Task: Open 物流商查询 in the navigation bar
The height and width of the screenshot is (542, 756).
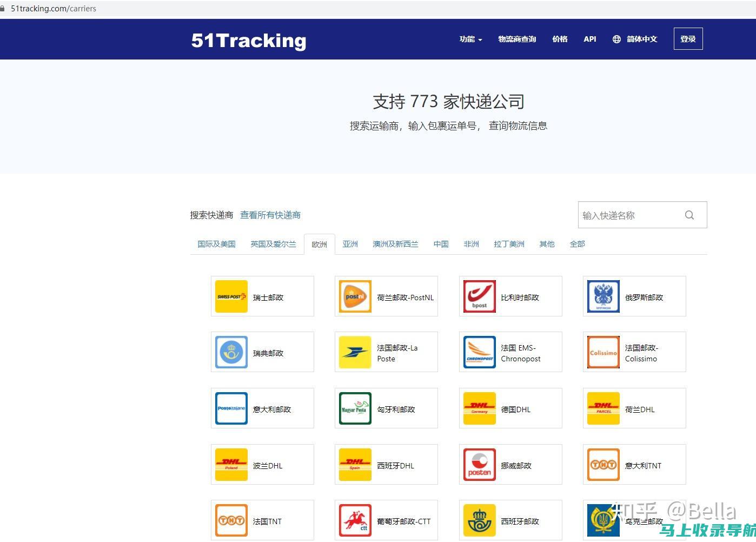Action: point(517,39)
